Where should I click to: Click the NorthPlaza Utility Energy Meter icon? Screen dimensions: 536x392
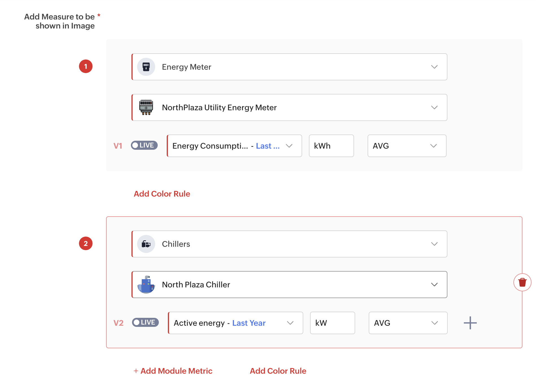146,107
